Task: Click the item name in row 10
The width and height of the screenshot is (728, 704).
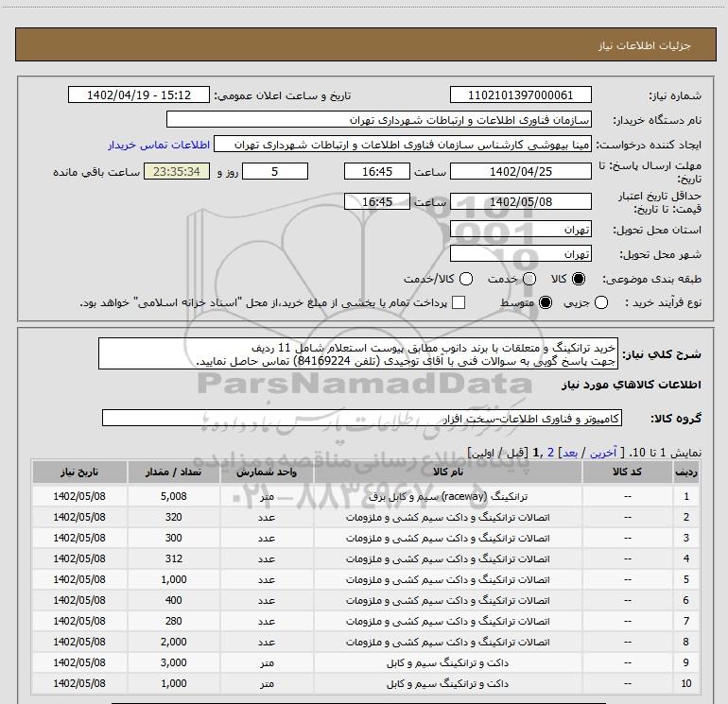Action: (x=447, y=683)
